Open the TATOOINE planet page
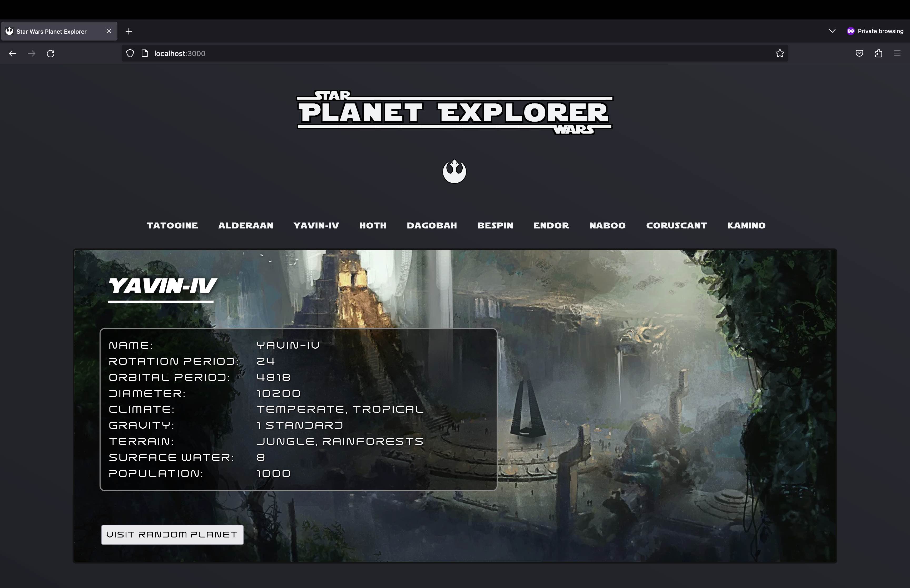 [172, 225]
